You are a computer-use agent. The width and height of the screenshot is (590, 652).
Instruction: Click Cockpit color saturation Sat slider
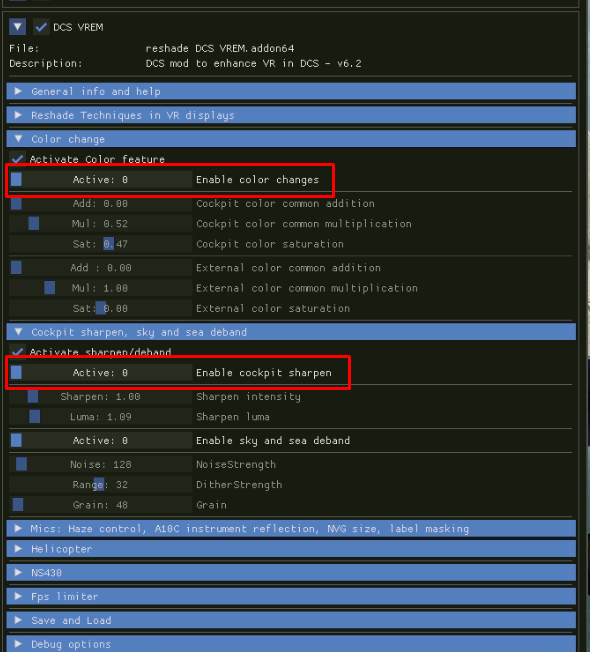click(x=100, y=244)
